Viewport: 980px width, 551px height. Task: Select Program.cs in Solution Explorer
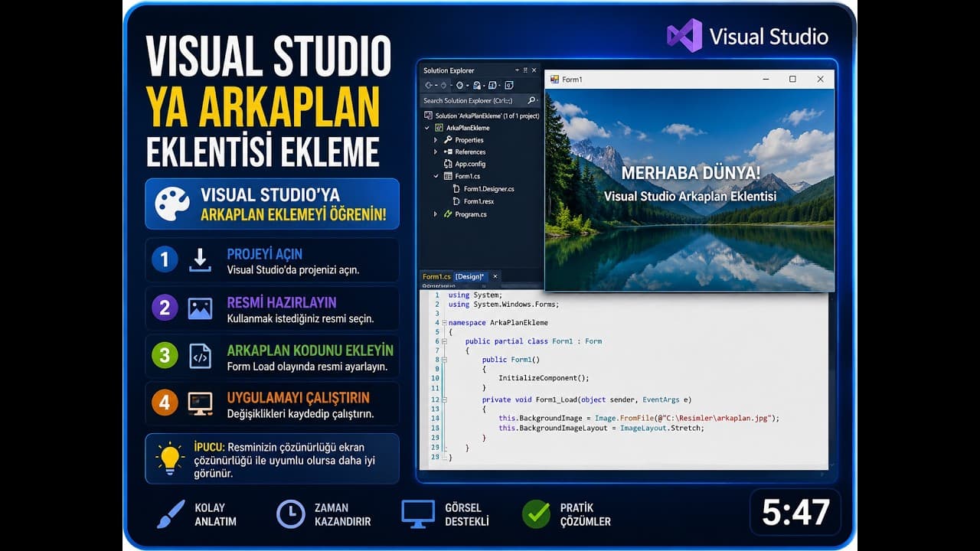coord(471,214)
